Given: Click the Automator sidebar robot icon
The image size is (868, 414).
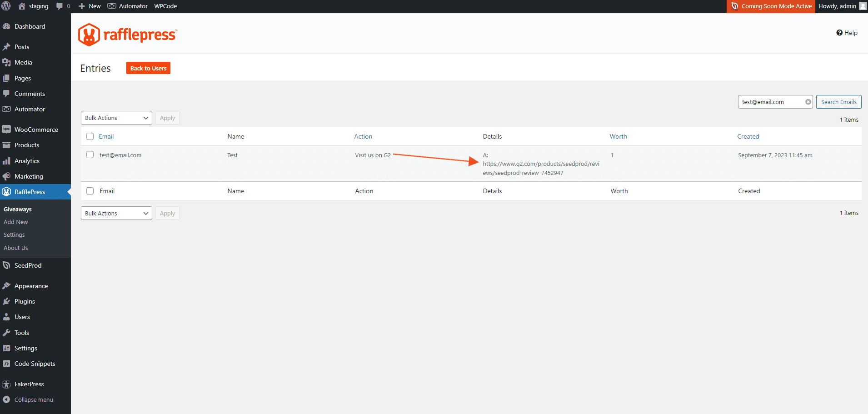Looking at the screenshot, I should click(6, 109).
